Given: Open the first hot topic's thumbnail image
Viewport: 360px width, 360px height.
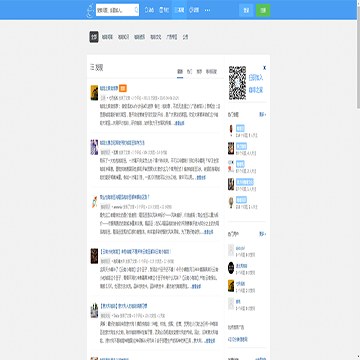Looking at the screenshot, I should click(231, 130).
